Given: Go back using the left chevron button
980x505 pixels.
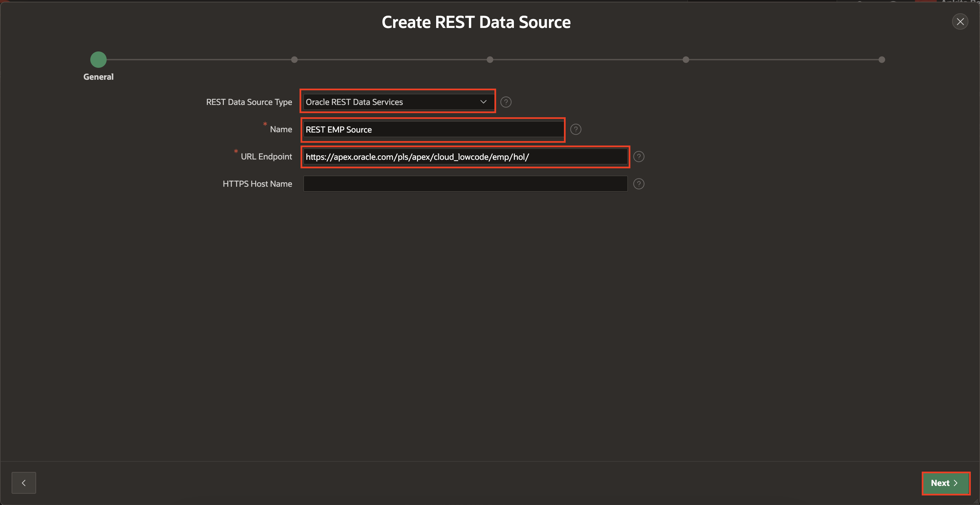Looking at the screenshot, I should (24, 483).
